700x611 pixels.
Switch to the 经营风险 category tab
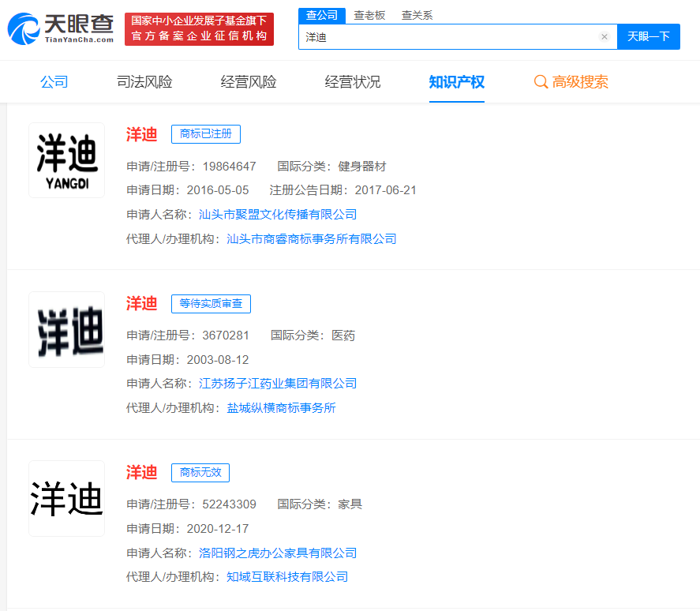click(249, 82)
